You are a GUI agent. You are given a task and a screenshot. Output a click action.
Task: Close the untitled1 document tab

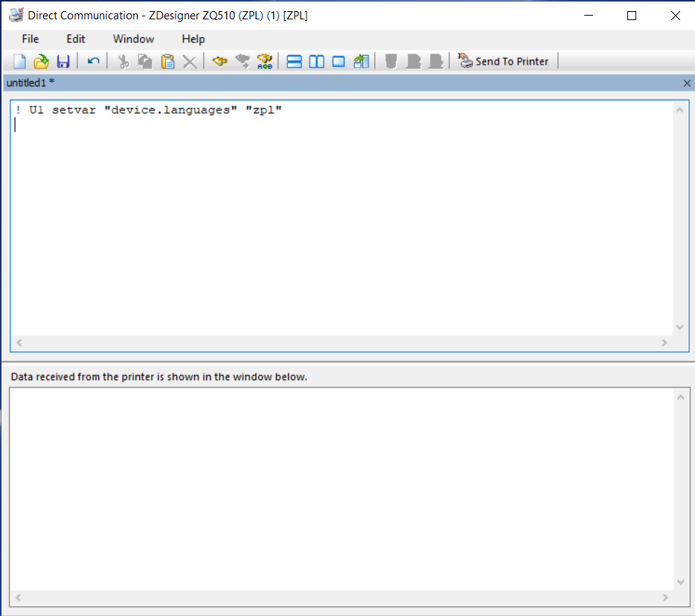[687, 83]
